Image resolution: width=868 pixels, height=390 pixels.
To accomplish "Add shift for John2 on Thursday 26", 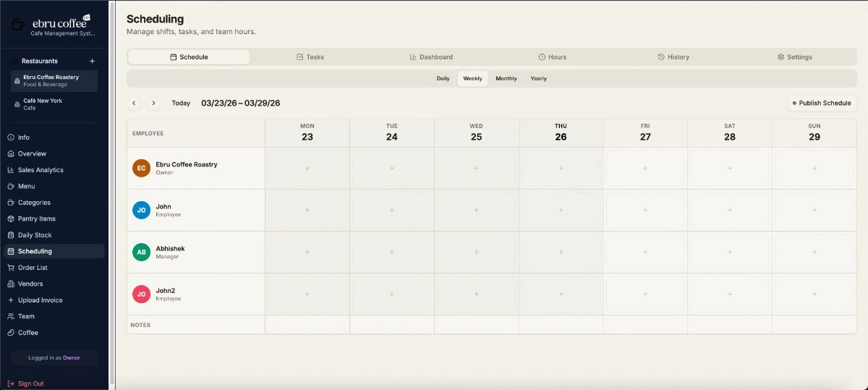I will click(561, 294).
